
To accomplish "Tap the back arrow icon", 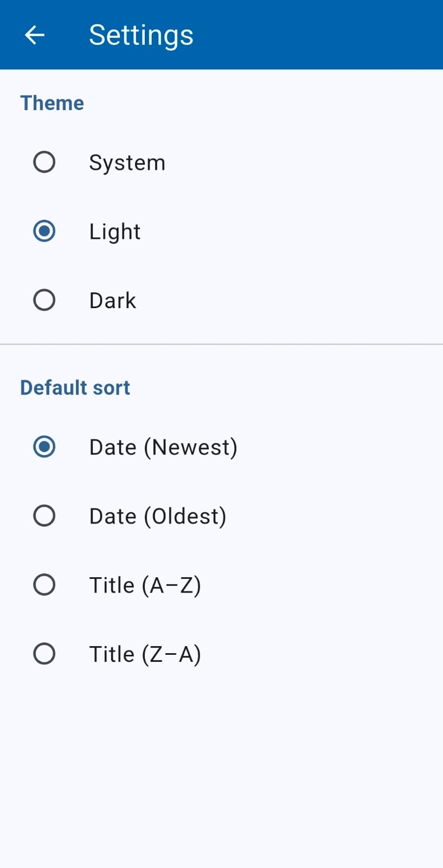I will [35, 35].
